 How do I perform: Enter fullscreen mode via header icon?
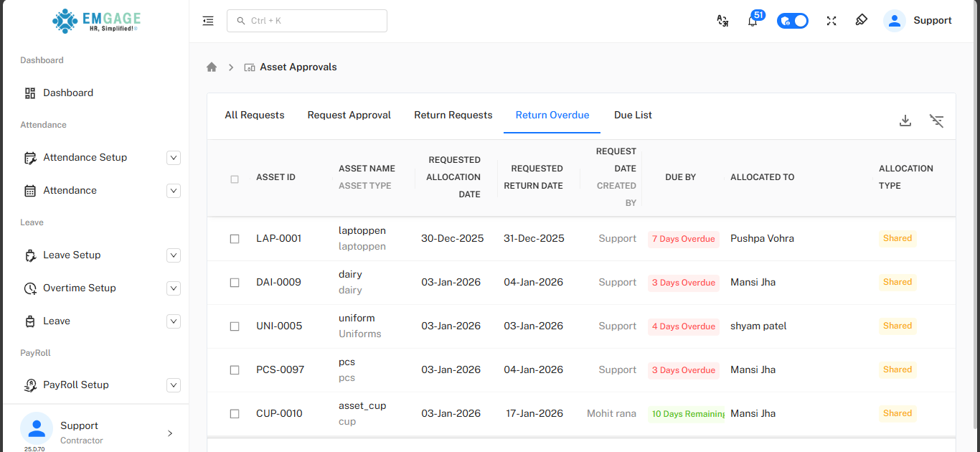pos(831,21)
